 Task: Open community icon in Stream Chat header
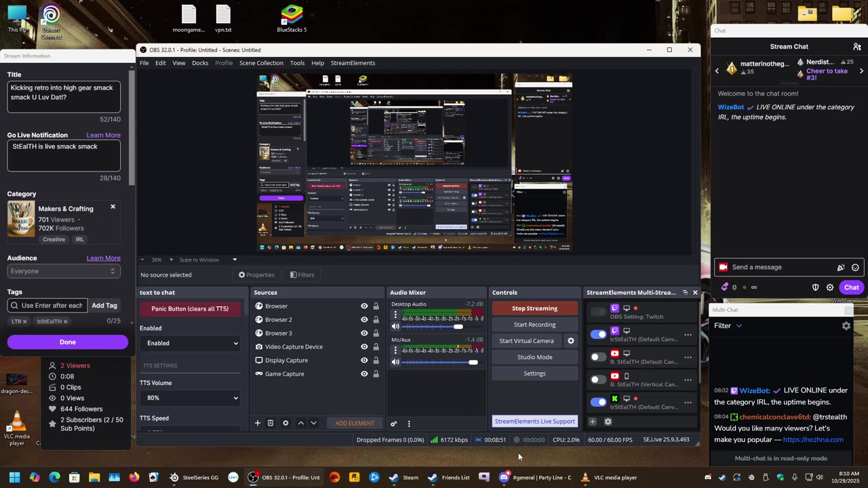[857, 47]
